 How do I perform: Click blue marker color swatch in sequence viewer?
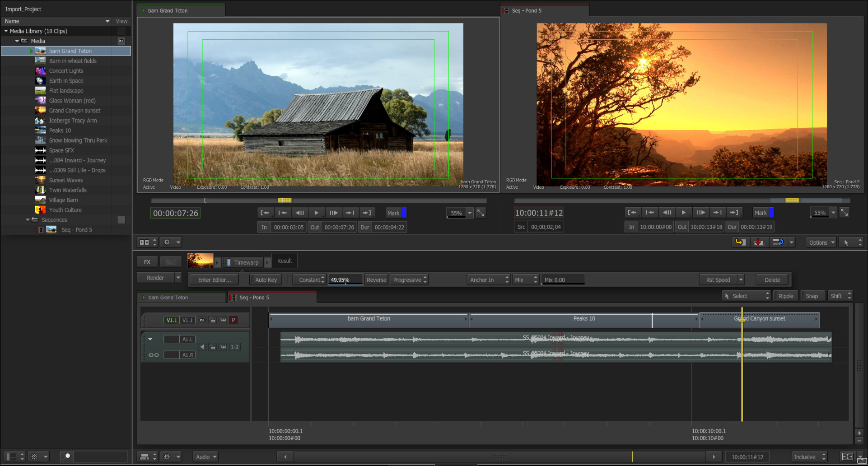pos(771,213)
